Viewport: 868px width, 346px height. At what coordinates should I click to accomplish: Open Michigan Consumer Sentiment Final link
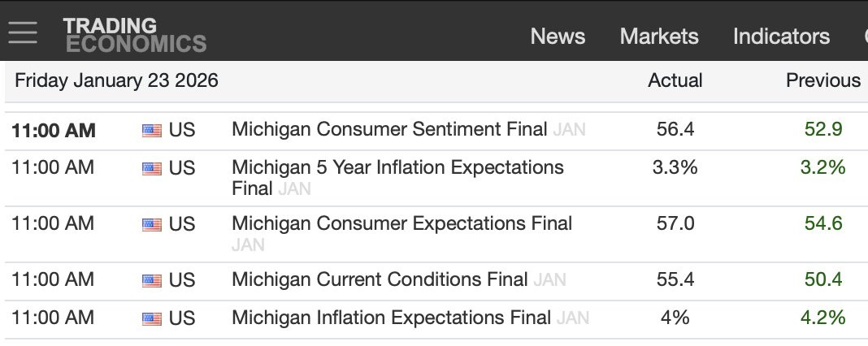pyautogui.click(x=390, y=129)
